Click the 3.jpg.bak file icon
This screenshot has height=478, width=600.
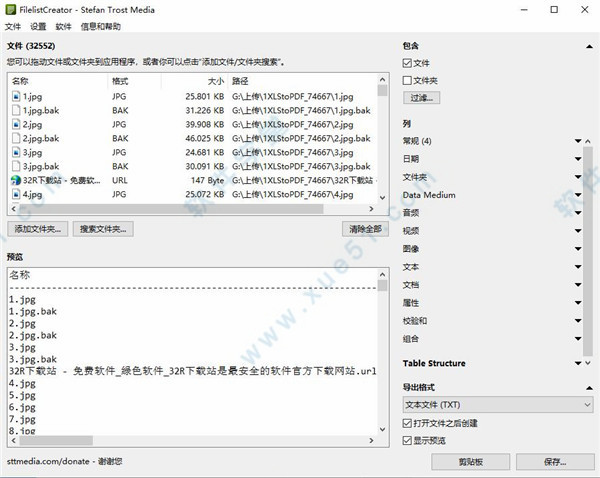pos(16,166)
